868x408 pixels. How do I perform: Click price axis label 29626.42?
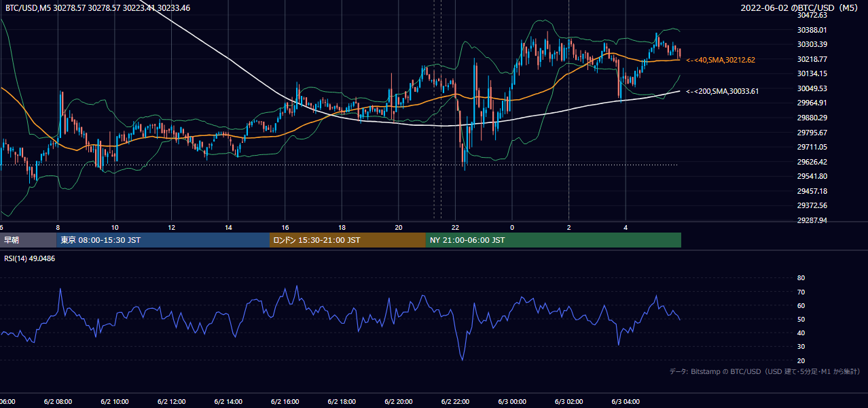812,162
